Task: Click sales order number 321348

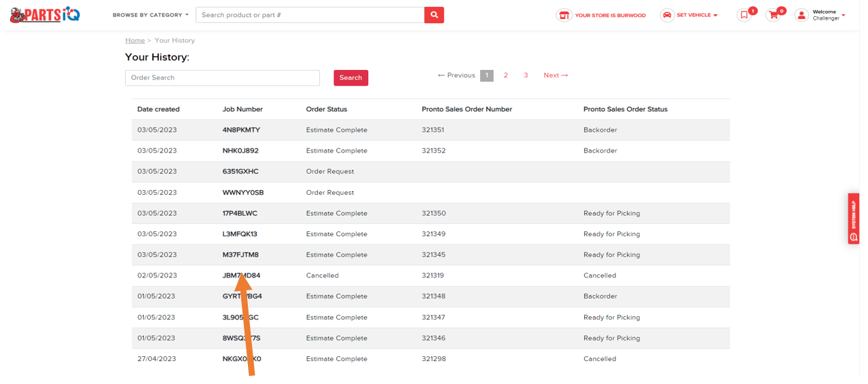Action: click(x=434, y=296)
